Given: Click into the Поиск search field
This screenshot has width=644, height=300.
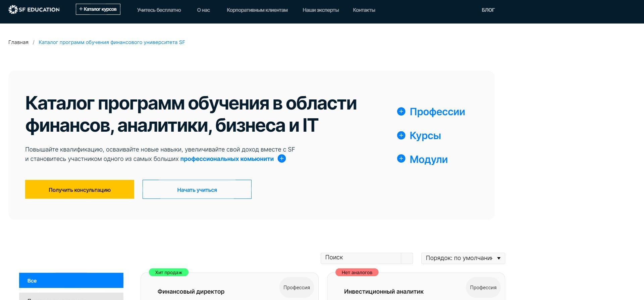Looking at the screenshot, I should [x=361, y=258].
